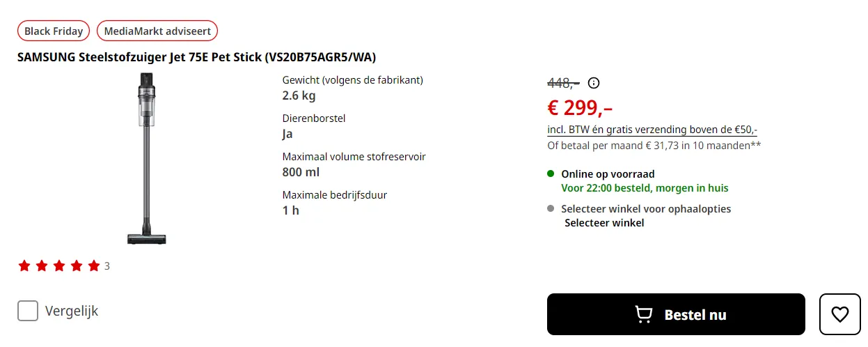The height and width of the screenshot is (347, 868).
Task: Select the MediaMarkt adviseert badge
Action: click(157, 31)
